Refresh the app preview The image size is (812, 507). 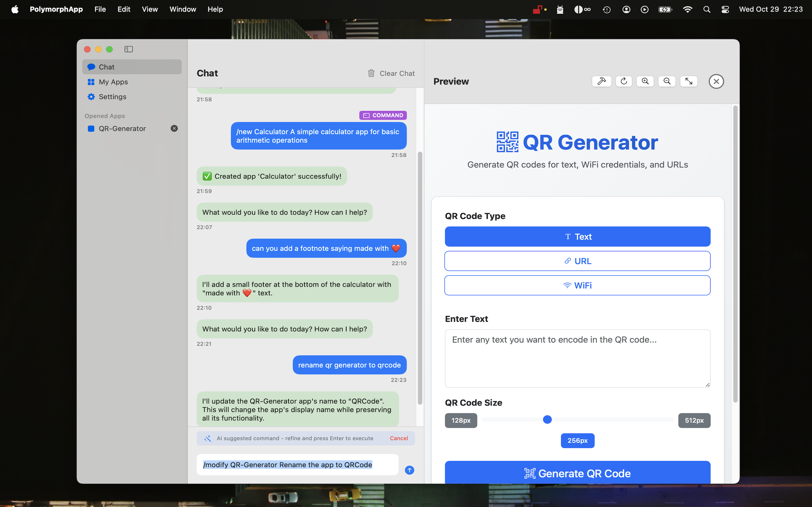coord(623,81)
